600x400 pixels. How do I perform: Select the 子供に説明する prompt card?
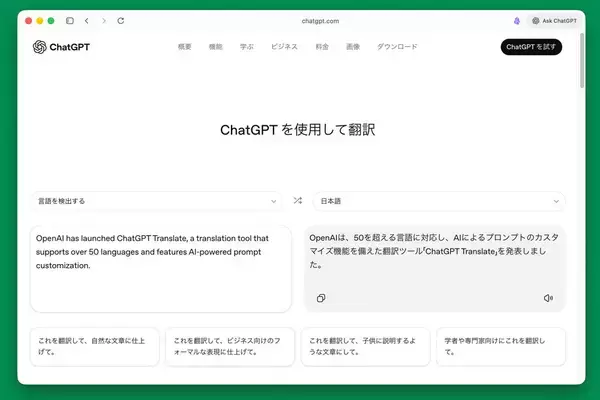tap(365, 346)
